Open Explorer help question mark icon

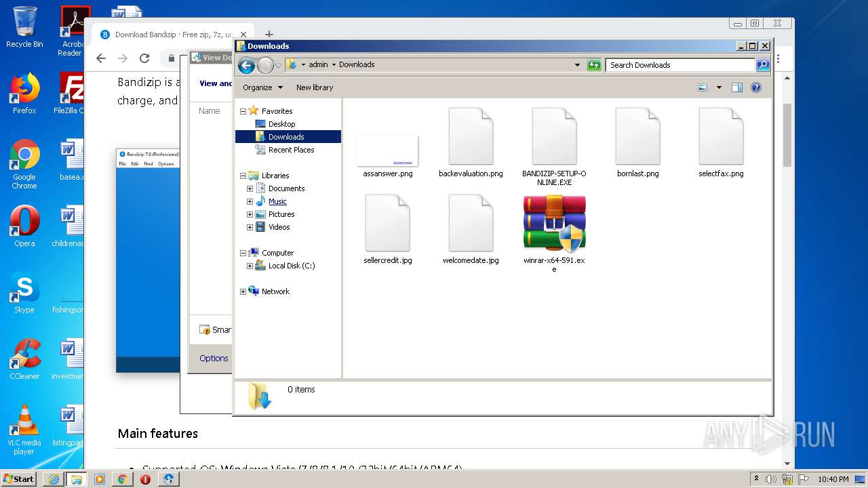click(x=756, y=87)
